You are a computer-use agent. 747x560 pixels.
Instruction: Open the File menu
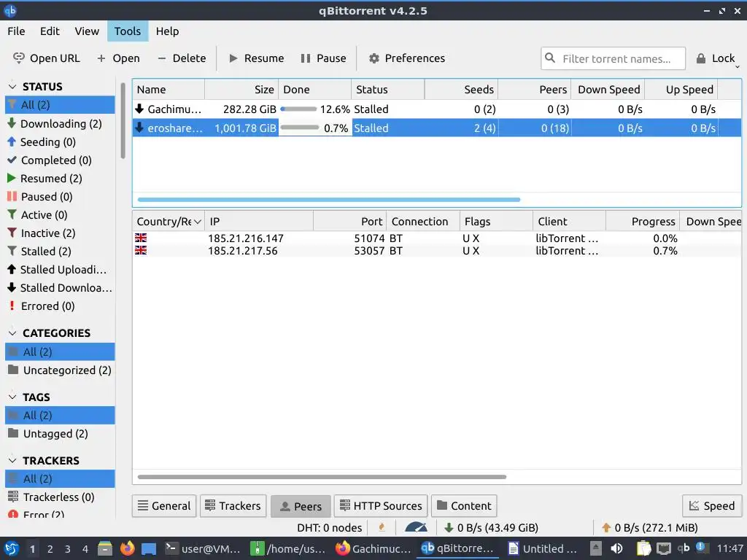pyautogui.click(x=16, y=31)
